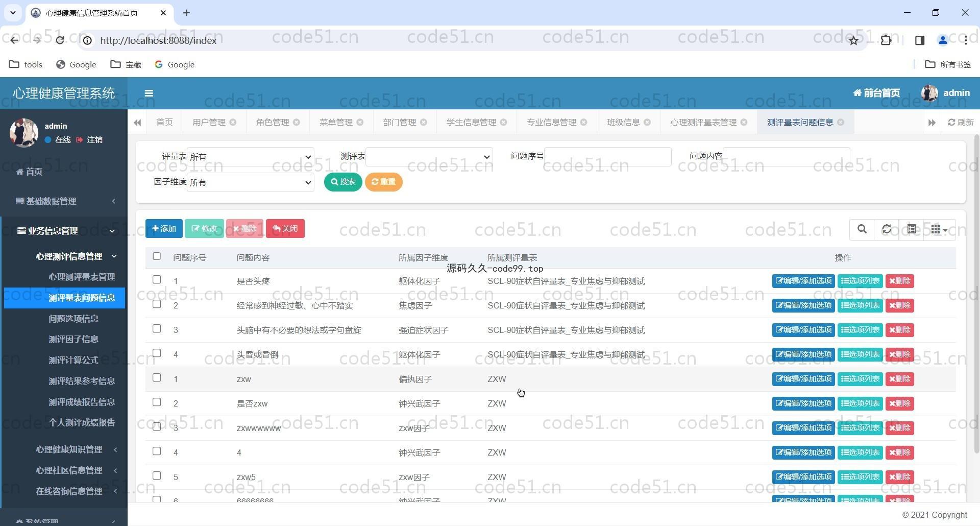Switch to the 首页 tab
Viewport: 980px width, 526px height.
point(164,122)
